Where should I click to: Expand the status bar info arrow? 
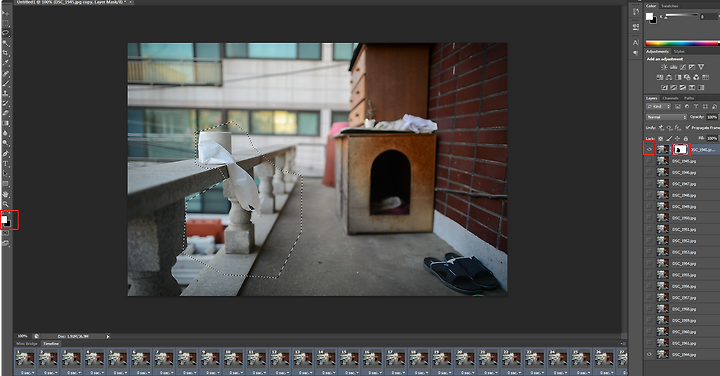[x=108, y=337]
